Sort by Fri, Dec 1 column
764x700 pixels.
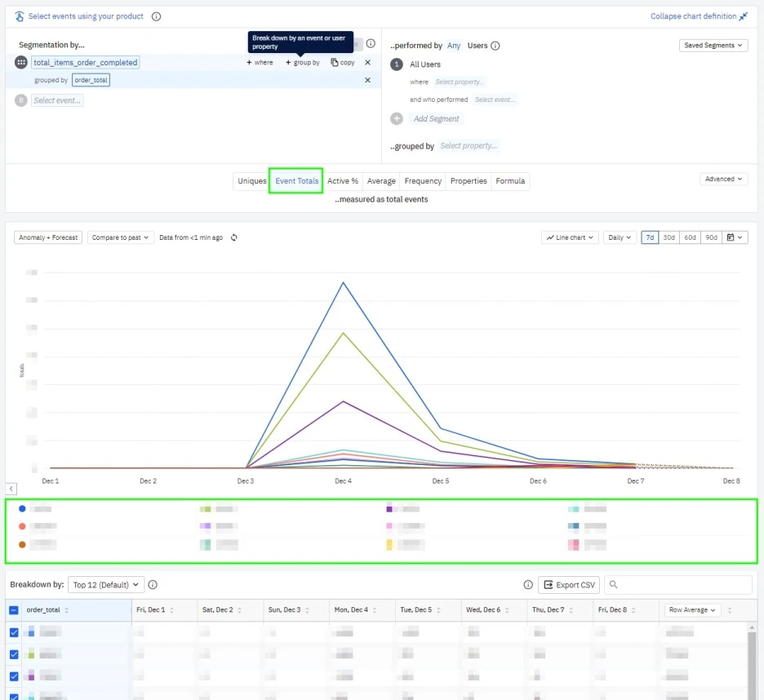click(x=171, y=610)
